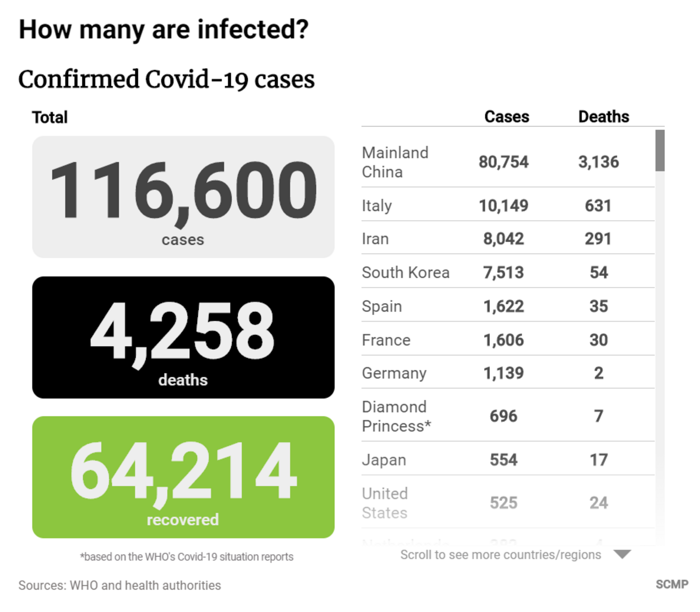Select the South Korea row
Viewport: 700px width, 612px height.
[x=507, y=272]
